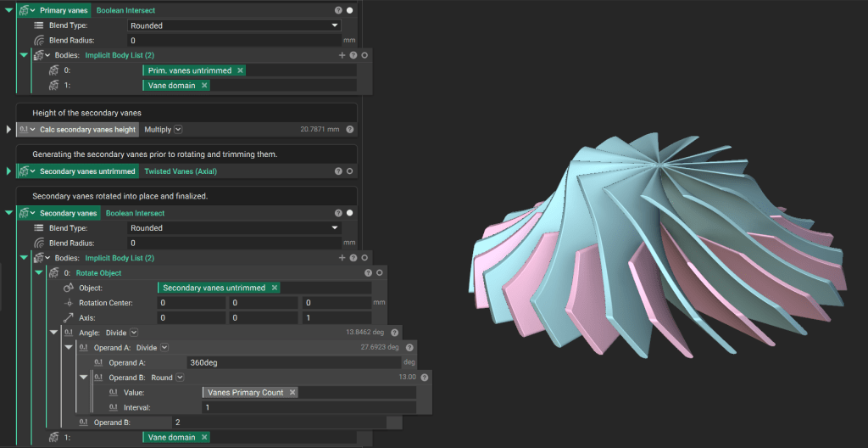Toggle visibility circle of Primary vanes block
This screenshot has width=868, height=448.
pos(349,10)
